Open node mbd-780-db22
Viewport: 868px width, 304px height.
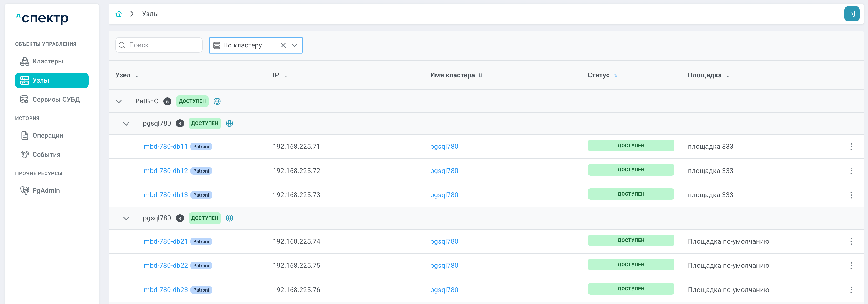(x=166, y=266)
